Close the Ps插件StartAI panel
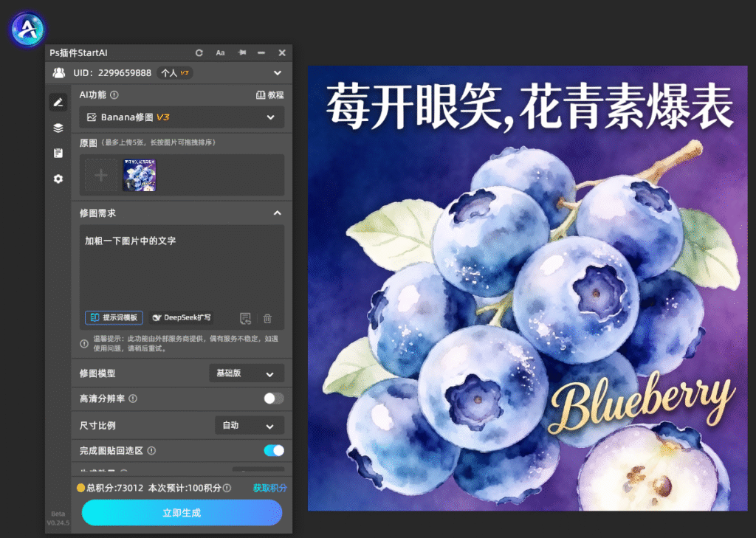This screenshot has height=538, width=756. point(282,52)
